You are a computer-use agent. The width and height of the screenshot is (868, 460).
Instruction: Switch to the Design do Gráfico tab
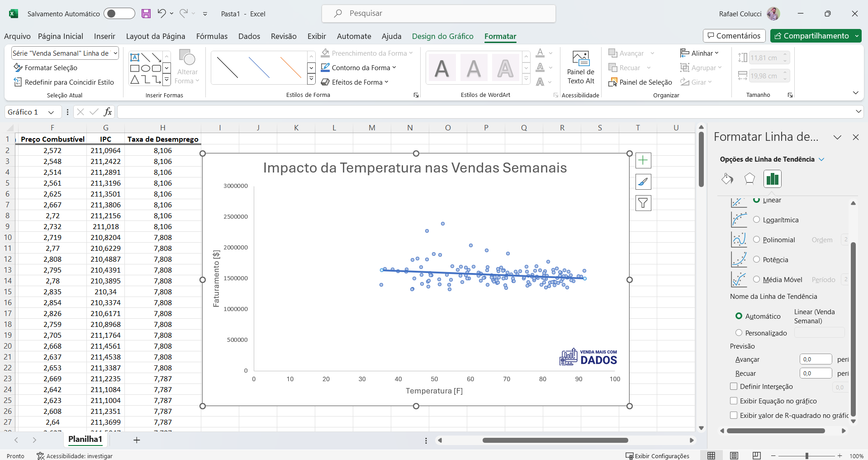click(442, 36)
